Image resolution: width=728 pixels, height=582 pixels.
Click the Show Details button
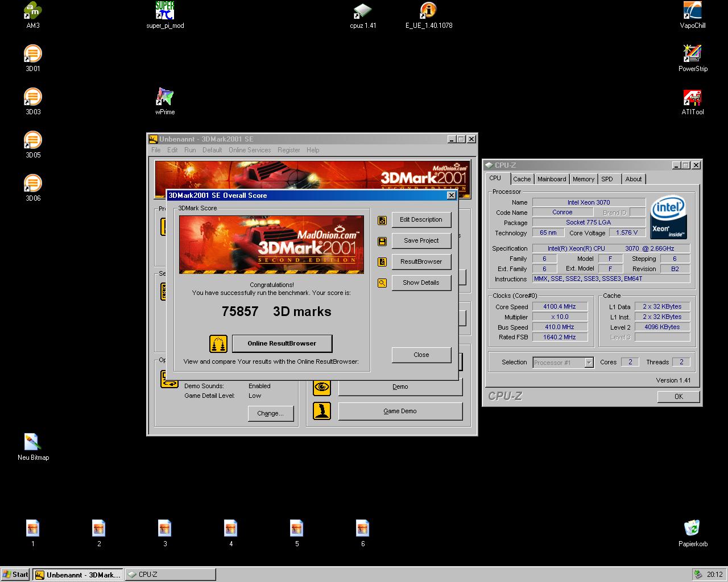421,283
